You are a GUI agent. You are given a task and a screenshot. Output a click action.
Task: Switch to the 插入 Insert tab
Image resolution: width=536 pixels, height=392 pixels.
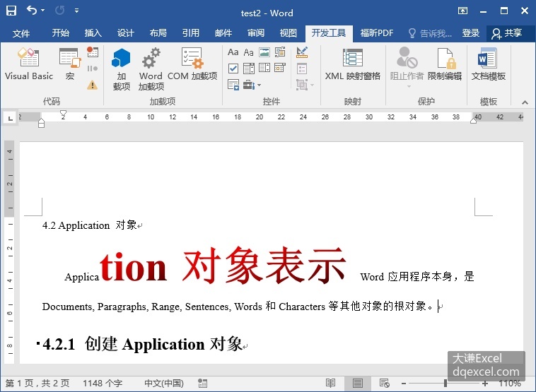coord(93,33)
